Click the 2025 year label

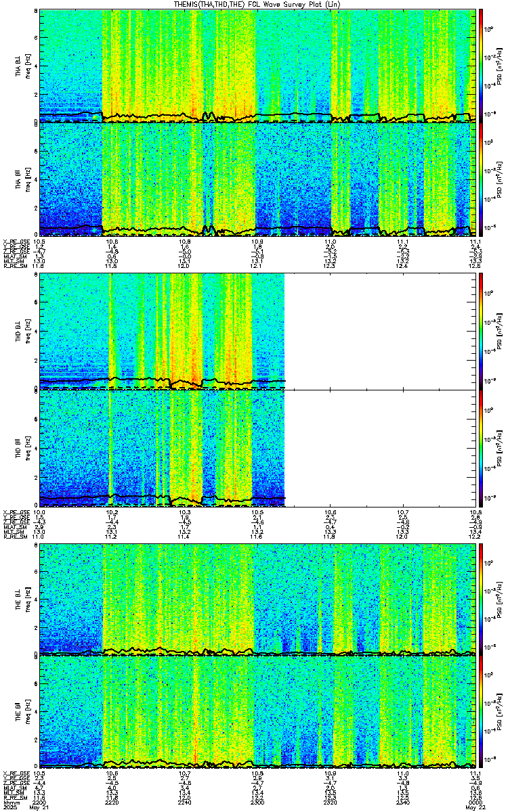click(x=10, y=807)
